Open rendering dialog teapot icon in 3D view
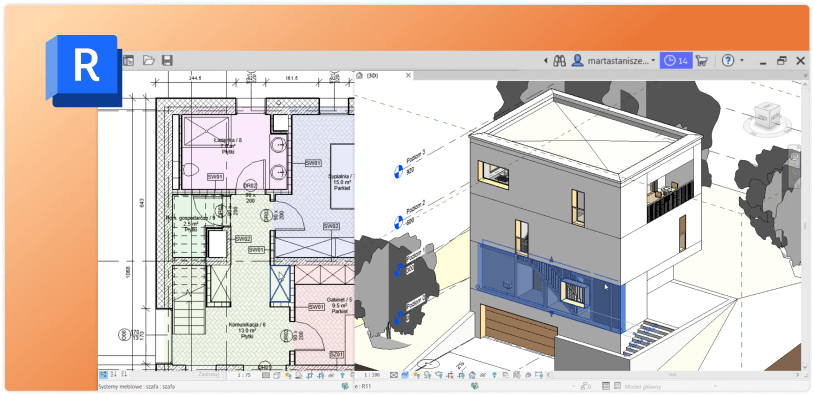Viewport: 814px width, 395px height. coord(439,375)
